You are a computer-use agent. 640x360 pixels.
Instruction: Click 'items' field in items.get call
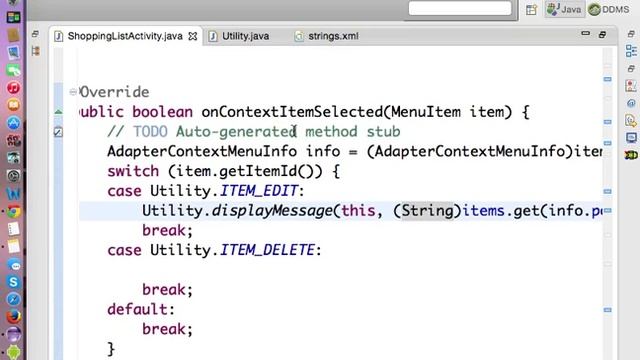[x=483, y=211]
